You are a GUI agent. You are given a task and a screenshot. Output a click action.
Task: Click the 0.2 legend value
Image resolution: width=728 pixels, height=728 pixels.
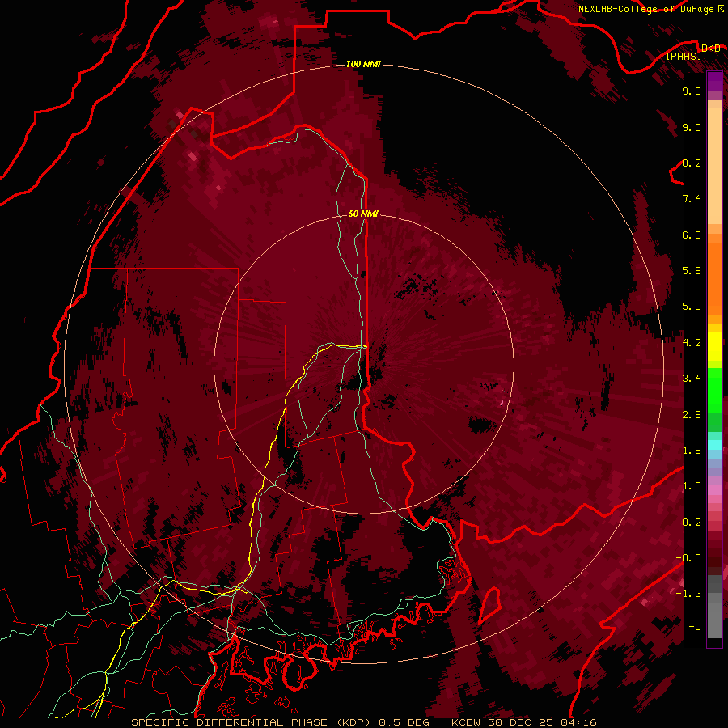click(692, 523)
